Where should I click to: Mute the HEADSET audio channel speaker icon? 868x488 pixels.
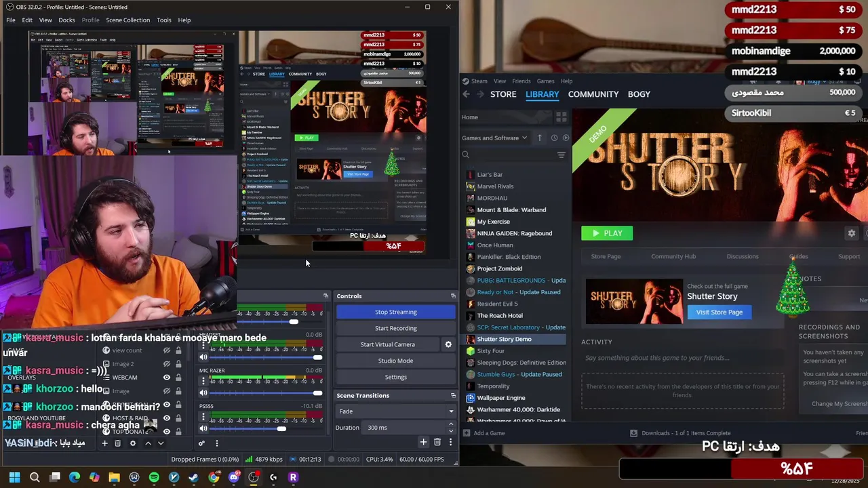click(203, 357)
